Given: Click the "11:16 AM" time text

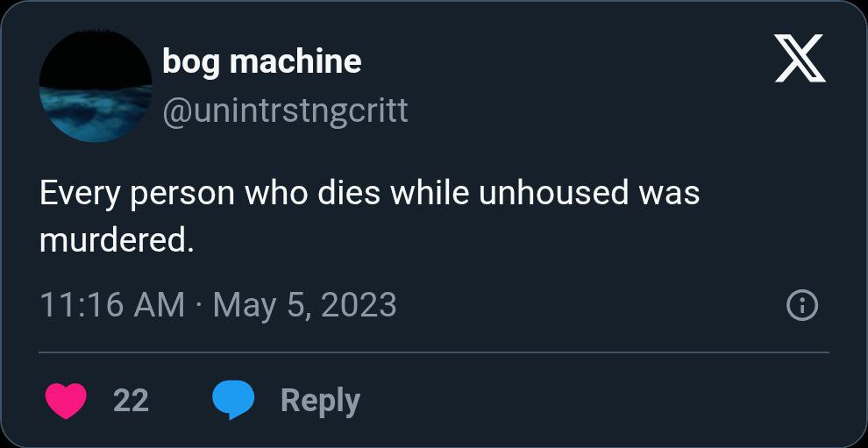Looking at the screenshot, I should pyautogui.click(x=112, y=305).
